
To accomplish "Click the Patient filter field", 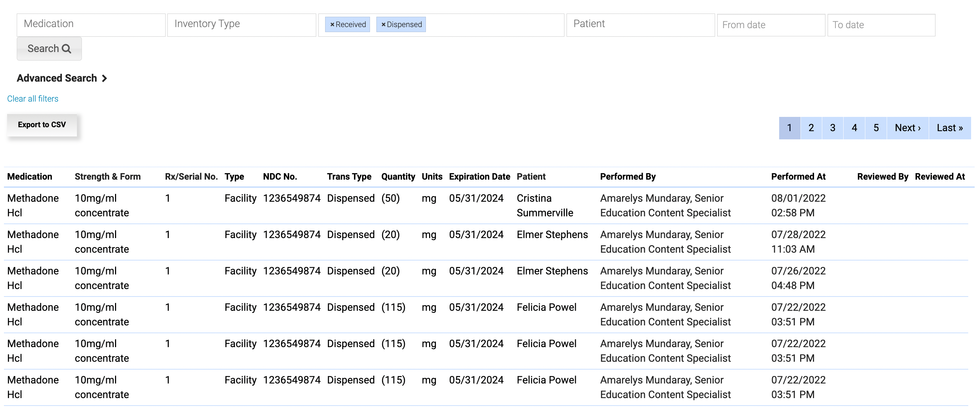I will [x=640, y=24].
